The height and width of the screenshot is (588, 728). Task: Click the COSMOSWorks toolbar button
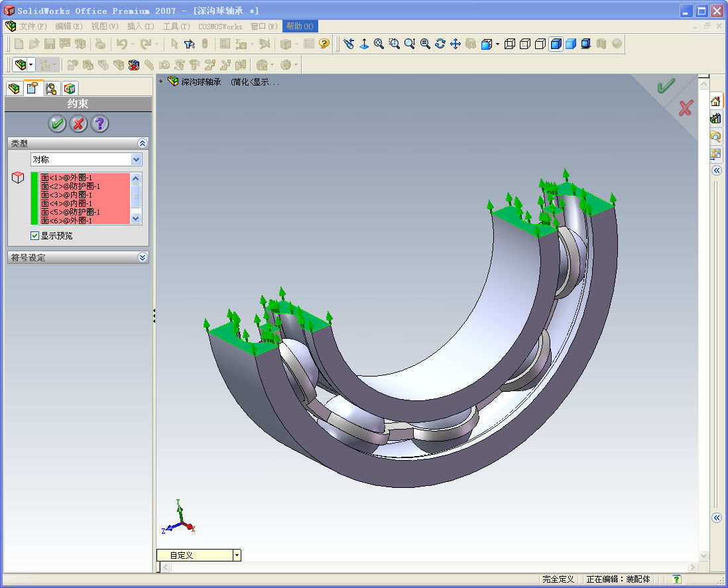tap(20, 64)
